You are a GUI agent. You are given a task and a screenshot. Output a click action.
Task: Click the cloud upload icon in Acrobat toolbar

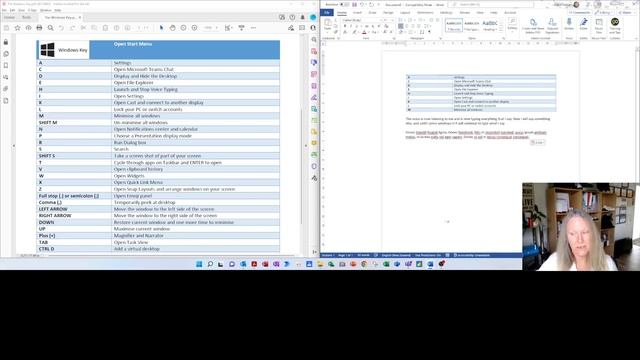(x=29, y=28)
